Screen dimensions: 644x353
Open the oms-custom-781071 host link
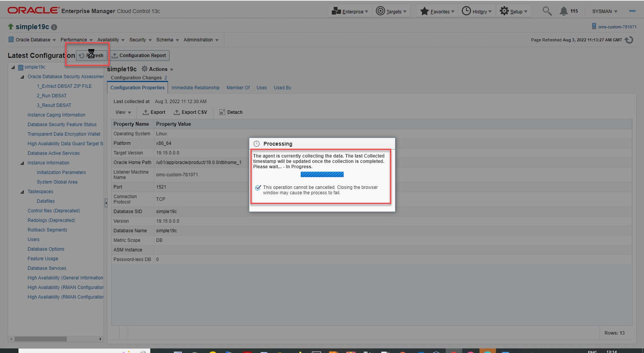coord(617,27)
